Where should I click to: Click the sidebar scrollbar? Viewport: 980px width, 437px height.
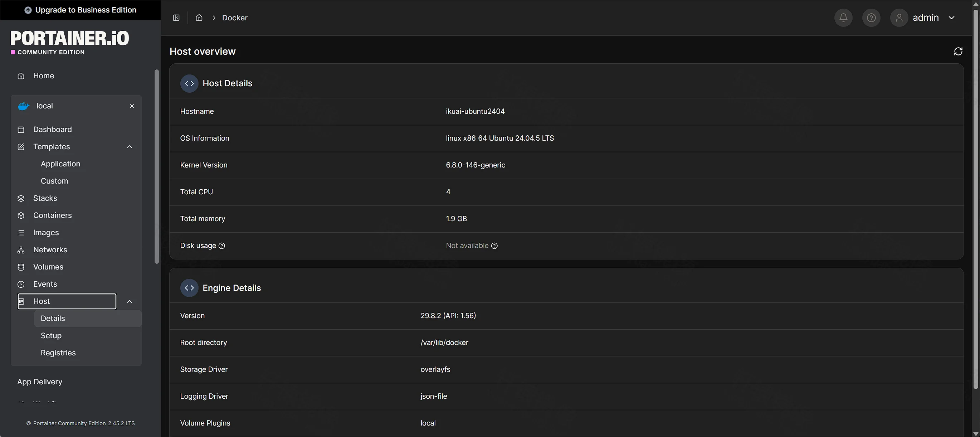coord(156,166)
